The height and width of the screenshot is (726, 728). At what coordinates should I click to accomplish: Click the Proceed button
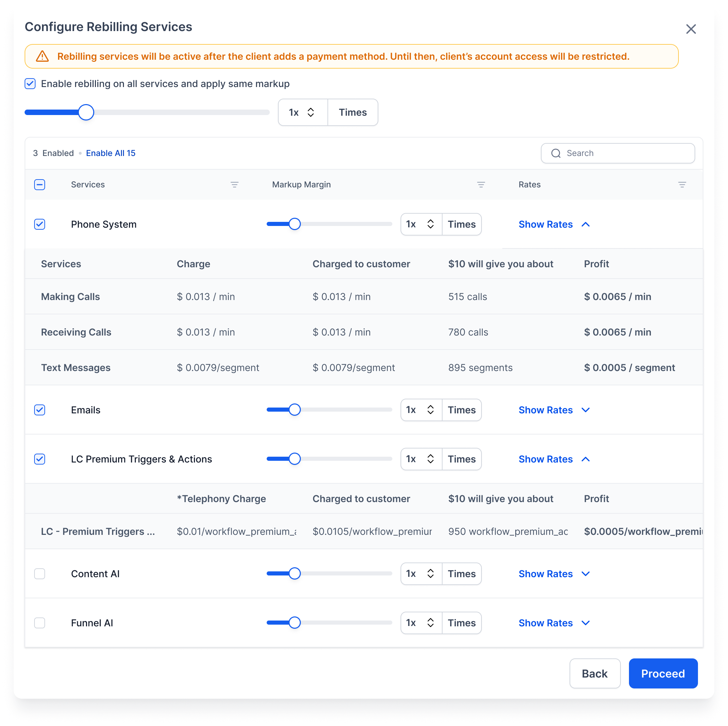point(663,674)
